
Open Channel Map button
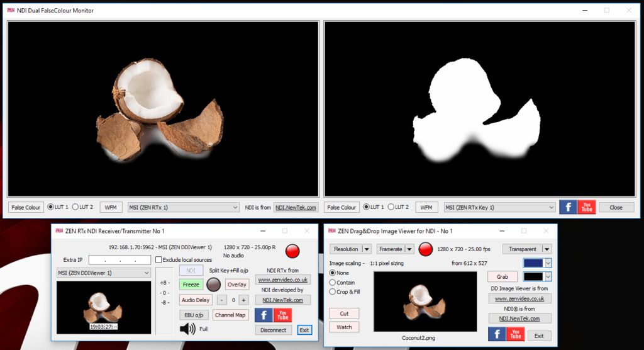click(230, 315)
